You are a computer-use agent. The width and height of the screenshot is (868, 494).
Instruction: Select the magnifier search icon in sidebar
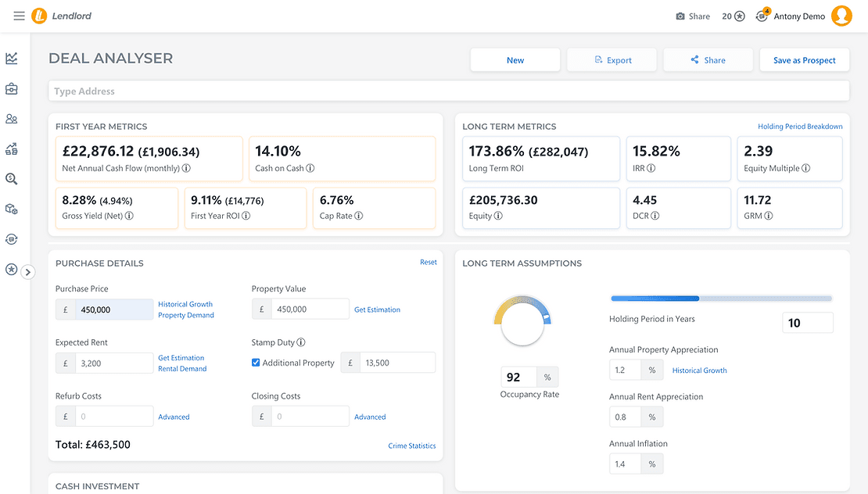(12, 179)
